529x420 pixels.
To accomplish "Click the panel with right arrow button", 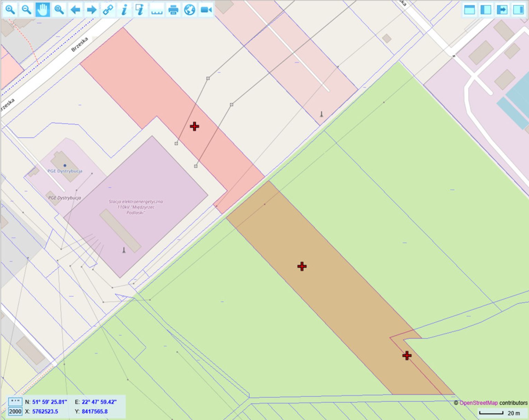I will tap(502, 10).
